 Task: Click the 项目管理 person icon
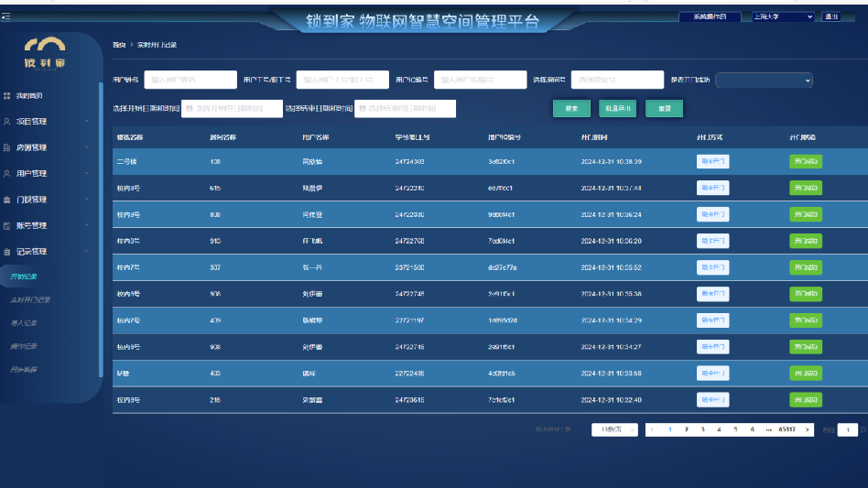pyautogui.click(x=7, y=121)
